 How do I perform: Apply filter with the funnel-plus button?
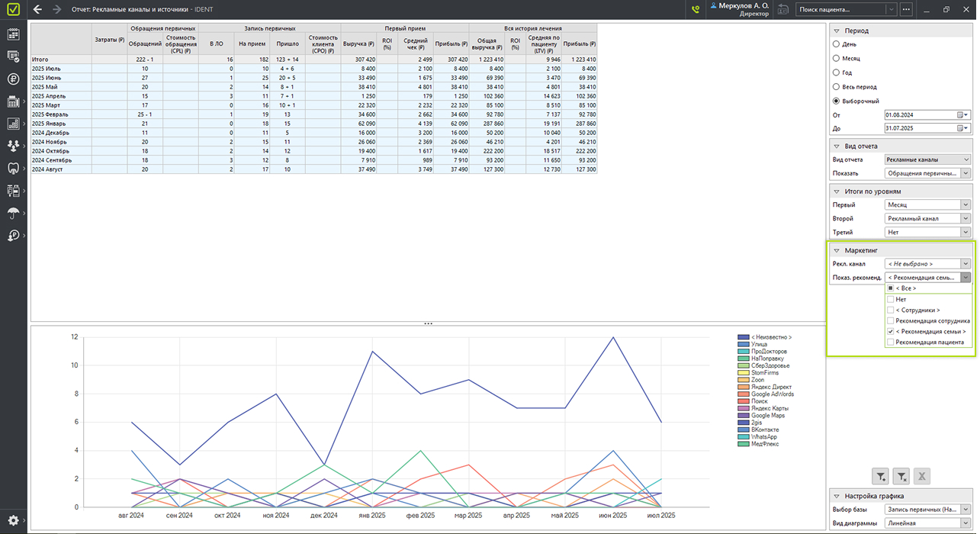point(880,477)
